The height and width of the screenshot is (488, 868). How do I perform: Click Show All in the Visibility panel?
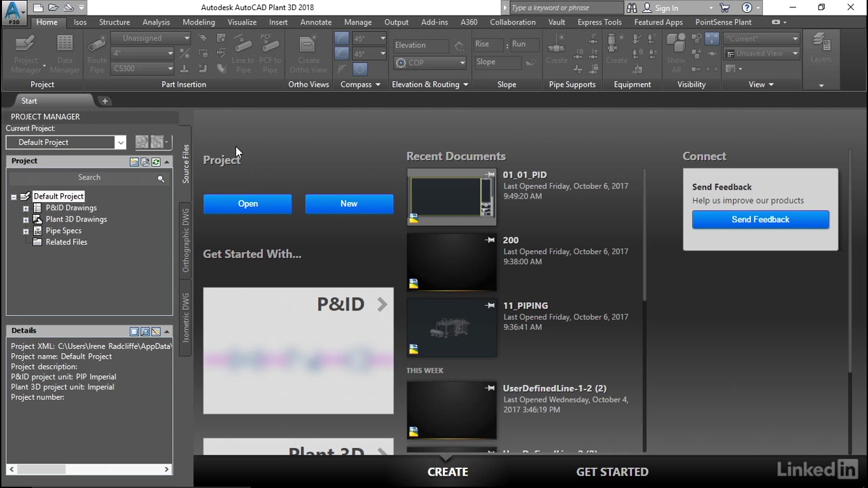click(675, 51)
